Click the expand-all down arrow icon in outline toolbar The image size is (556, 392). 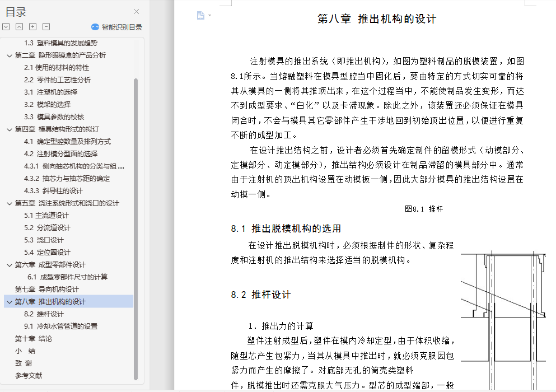tap(6, 27)
